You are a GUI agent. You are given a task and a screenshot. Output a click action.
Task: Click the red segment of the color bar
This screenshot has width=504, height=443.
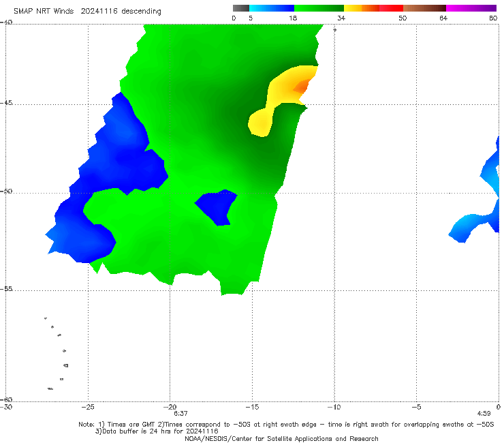pyautogui.click(x=391, y=8)
